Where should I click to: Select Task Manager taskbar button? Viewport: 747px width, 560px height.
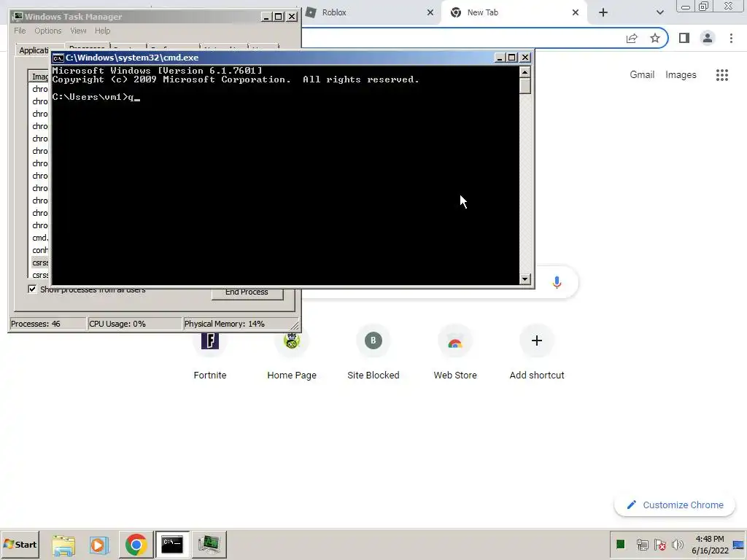point(209,544)
